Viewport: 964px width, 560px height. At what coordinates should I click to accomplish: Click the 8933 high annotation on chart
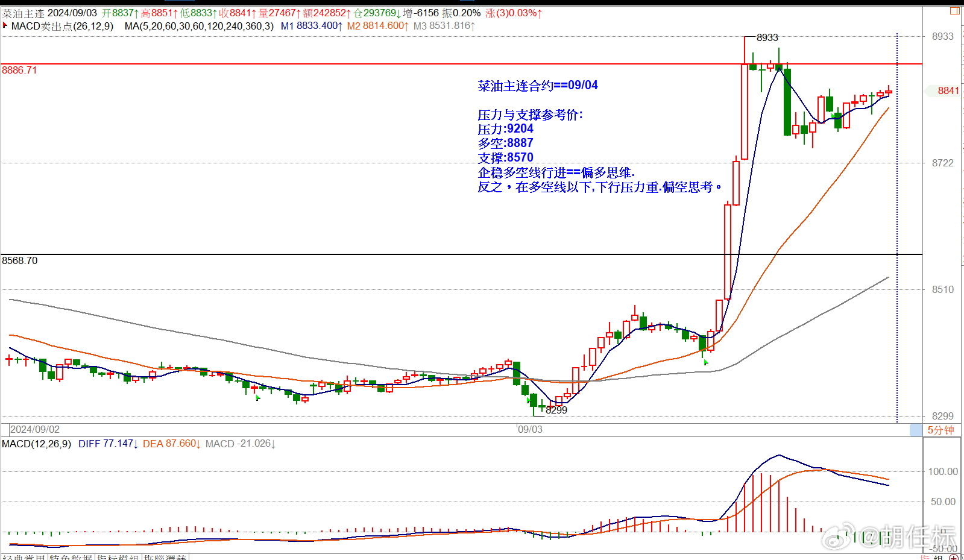coord(767,37)
